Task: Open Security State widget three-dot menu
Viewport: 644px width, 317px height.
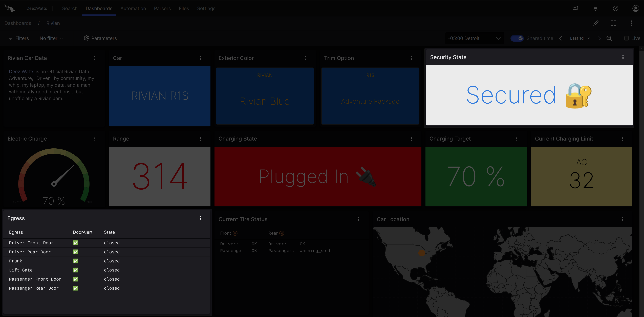Action: [x=623, y=57]
